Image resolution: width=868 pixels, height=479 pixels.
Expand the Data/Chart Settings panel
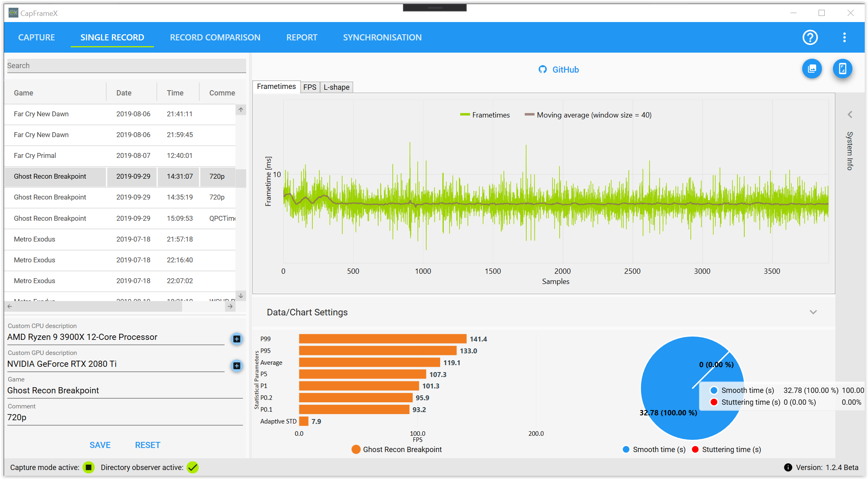[813, 312]
